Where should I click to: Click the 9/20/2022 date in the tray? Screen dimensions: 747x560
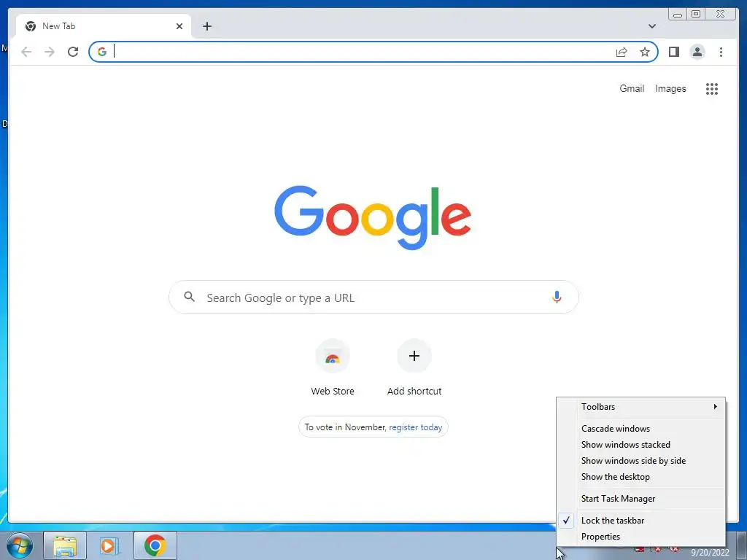710,553
